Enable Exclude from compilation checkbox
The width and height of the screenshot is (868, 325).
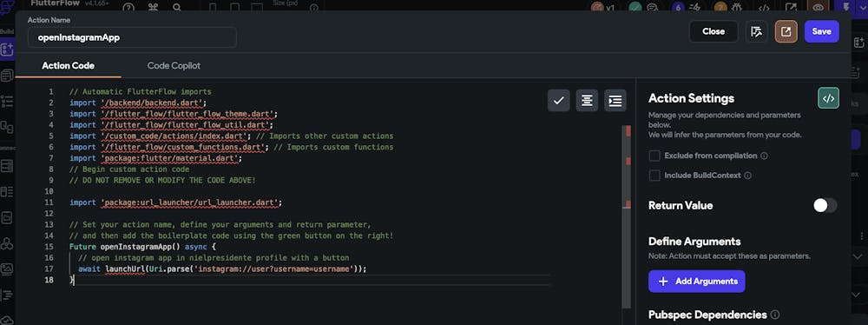point(654,156)
